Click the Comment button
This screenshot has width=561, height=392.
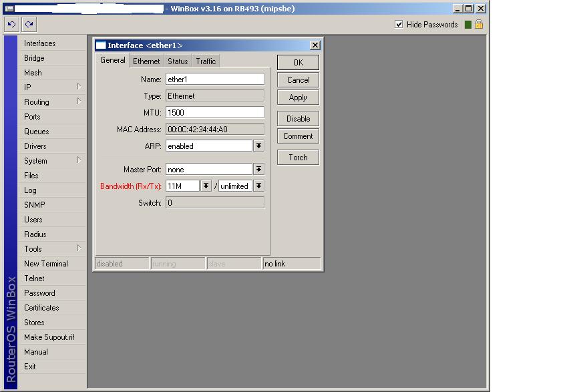(298, 136)
